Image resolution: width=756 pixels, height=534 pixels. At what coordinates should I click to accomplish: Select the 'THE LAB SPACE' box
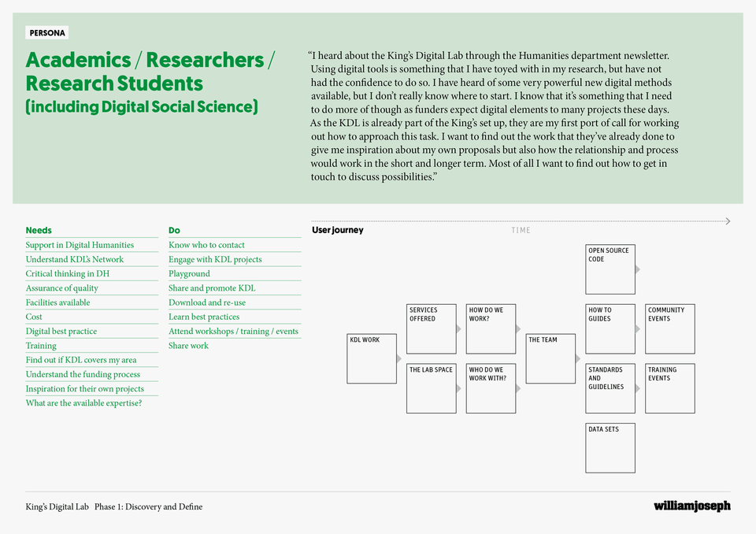(431, 388)
